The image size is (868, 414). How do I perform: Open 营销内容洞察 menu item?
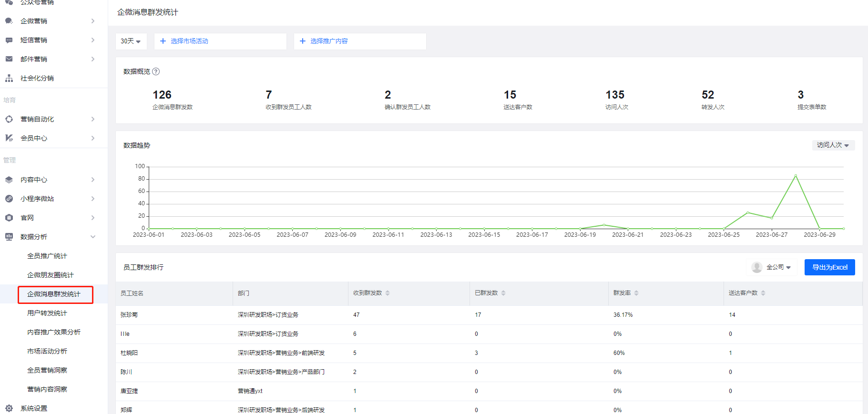pyautogui.click(x=47, y=389)
